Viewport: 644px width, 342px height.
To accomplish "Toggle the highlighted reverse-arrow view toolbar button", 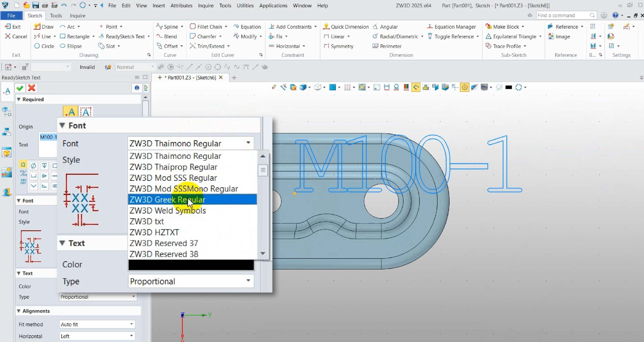I will coord(416,87).
